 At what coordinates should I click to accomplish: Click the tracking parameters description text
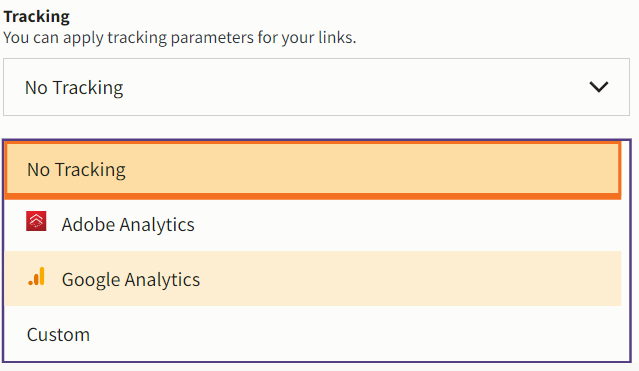coord(180,38)
